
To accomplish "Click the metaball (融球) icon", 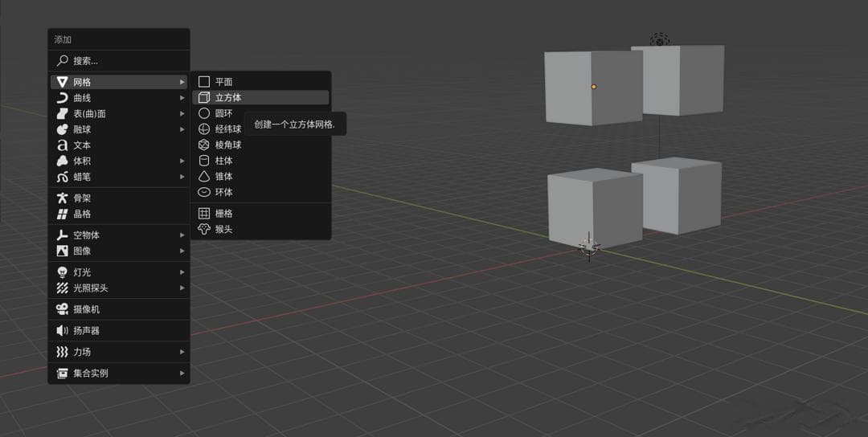I will [62, 129].
